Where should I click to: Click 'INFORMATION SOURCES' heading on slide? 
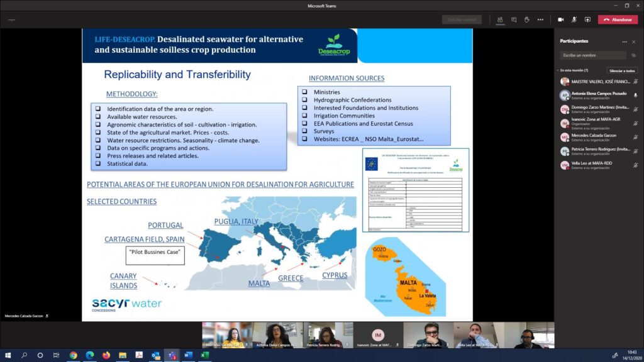(347, 79)
